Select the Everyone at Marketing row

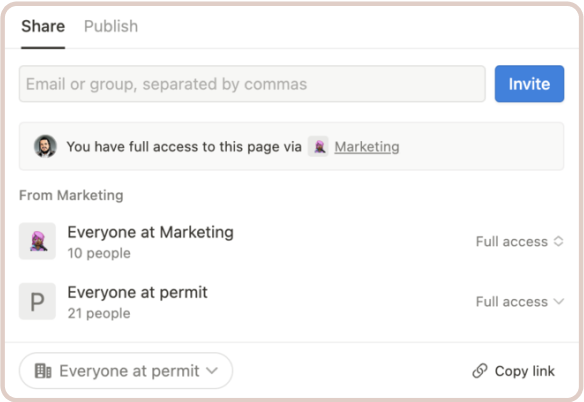click(x=292, y=241)
